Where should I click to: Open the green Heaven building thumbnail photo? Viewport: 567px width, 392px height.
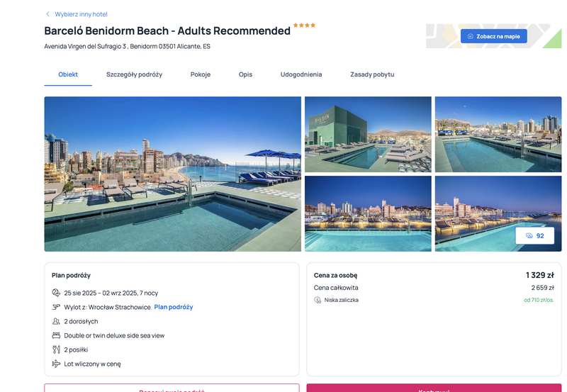coord(368,134)
